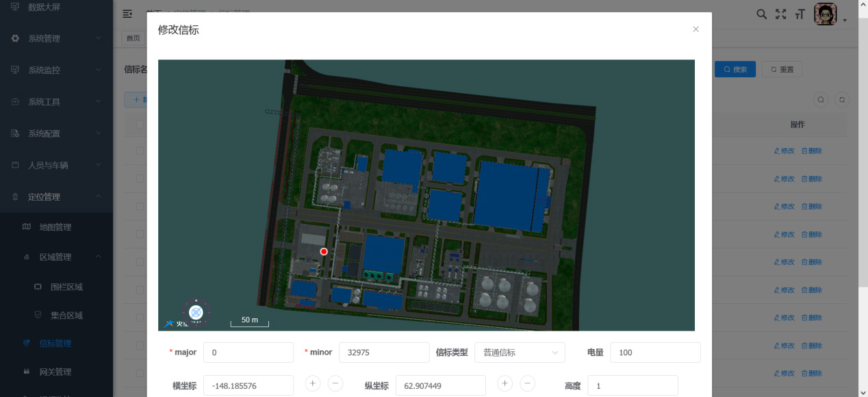Click the plus icon beside 横坐标

pos(312,383)
